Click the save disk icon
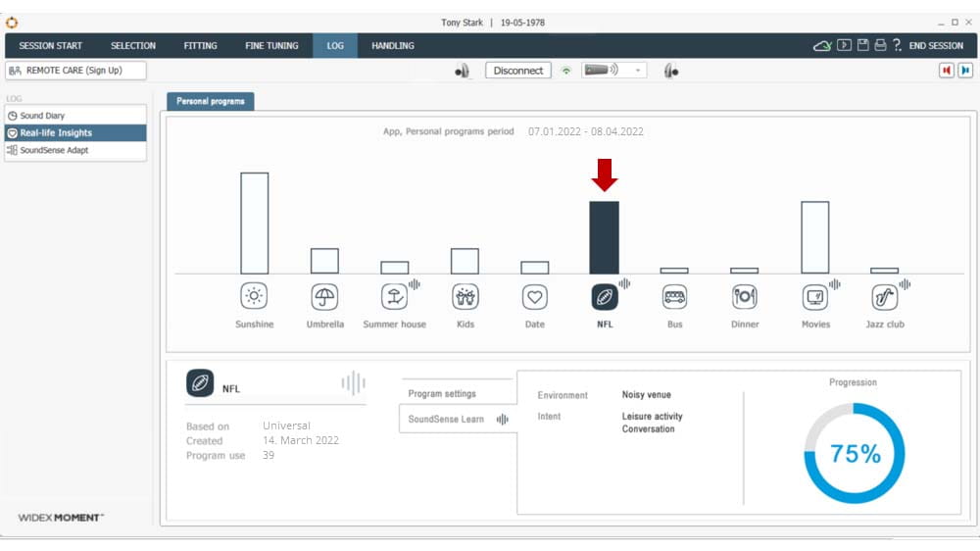 click(x=862, y=45)
